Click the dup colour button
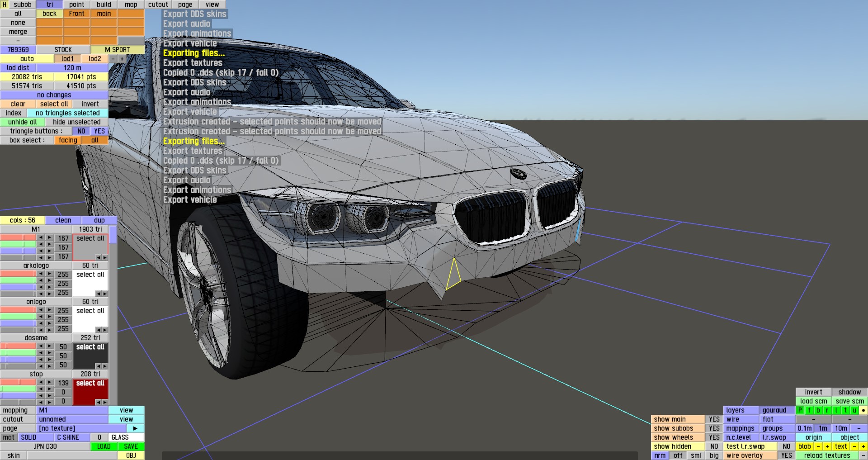 pyautogui.click(x=99, y=220)
